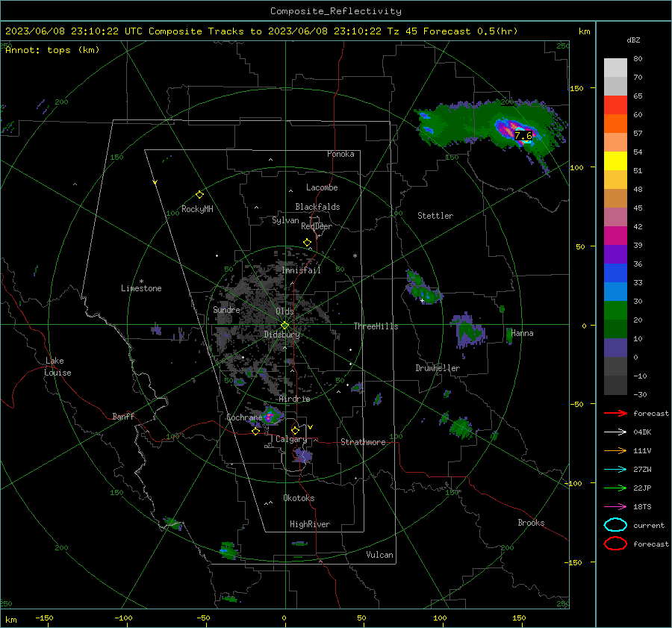
Task: Click the Didsbury city label
Action: (282, 335)
